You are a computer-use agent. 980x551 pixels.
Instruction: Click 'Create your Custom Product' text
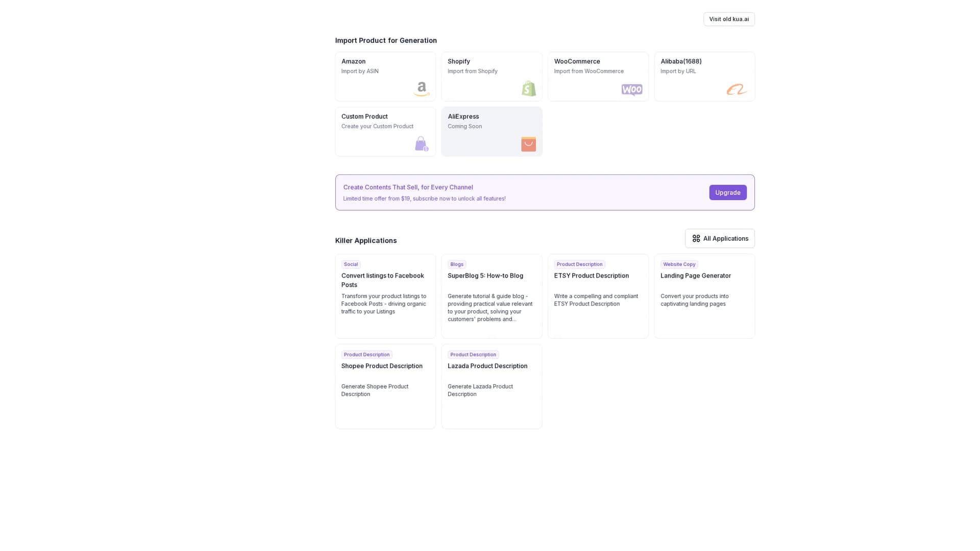point(377,126)
